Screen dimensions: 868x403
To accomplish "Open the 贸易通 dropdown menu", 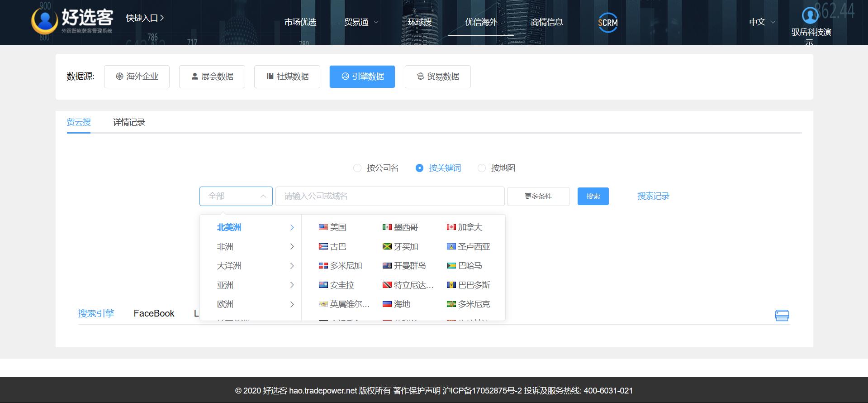I will (361, 22).
